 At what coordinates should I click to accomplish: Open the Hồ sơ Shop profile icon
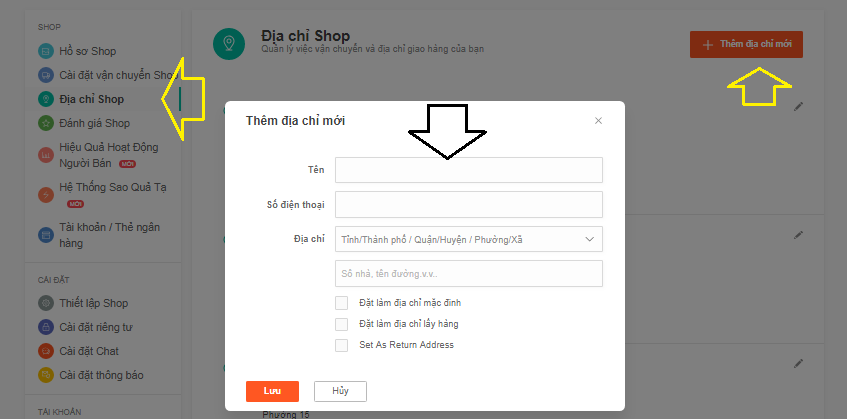(46, 51)
